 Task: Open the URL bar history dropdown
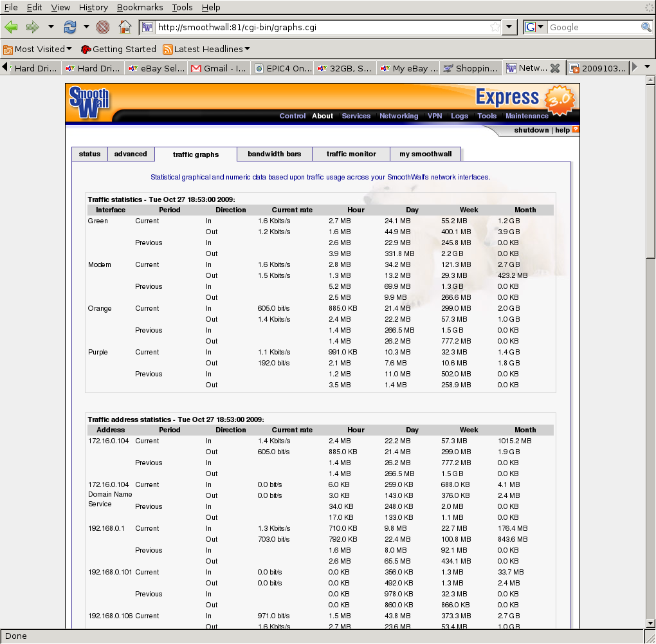click(x=509, y=27)
